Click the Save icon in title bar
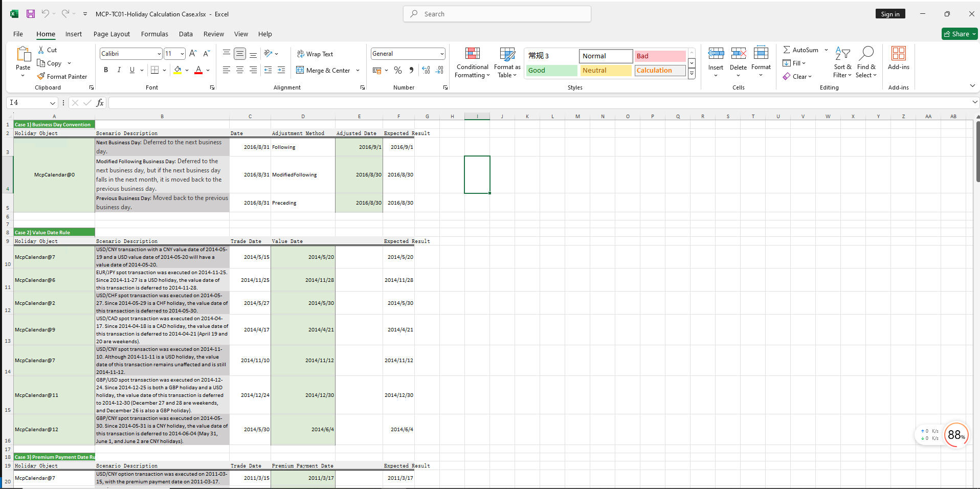Viewport: 980px width, 489px height. click(x=31, y=14)
